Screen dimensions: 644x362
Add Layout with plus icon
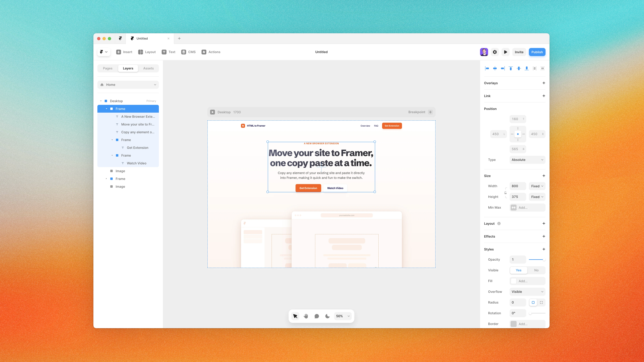tap(544, 224)
